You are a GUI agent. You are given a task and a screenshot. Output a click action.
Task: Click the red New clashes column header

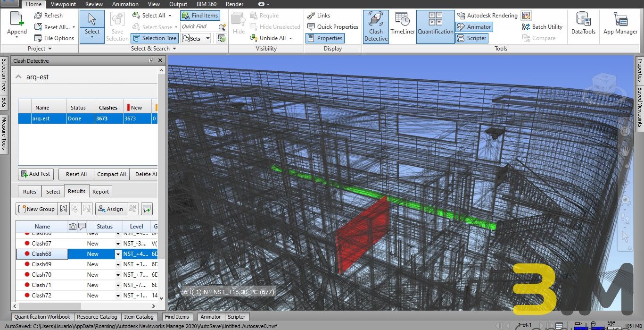(136, 108)
